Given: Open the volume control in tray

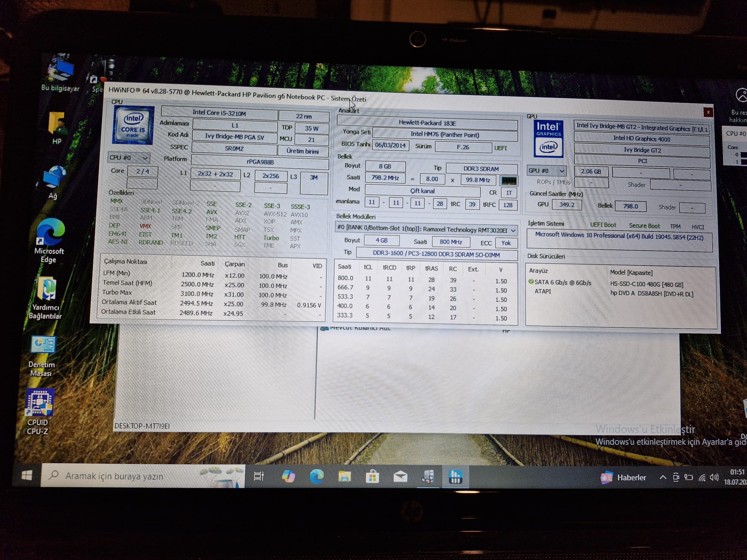Looking at the screenshot, I should coord(714,477).
